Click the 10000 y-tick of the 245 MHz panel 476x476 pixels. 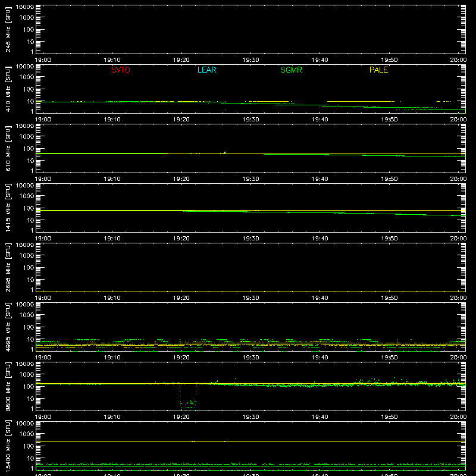(x=25, y=7)
